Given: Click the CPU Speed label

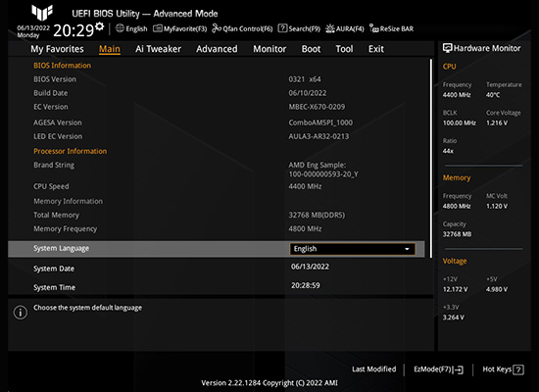Looking at the screenshot, I should (x=51, y=186).
